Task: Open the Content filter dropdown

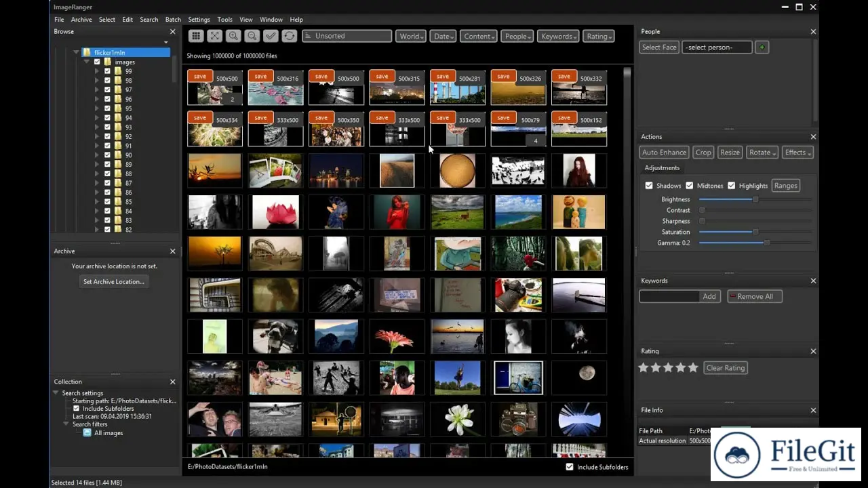Action: [479, 37]
